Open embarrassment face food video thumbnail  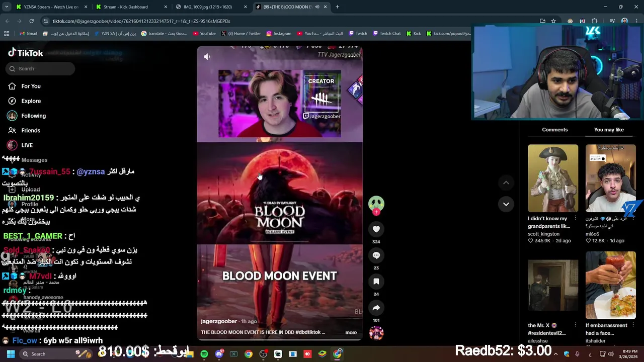tap(610, 285)
